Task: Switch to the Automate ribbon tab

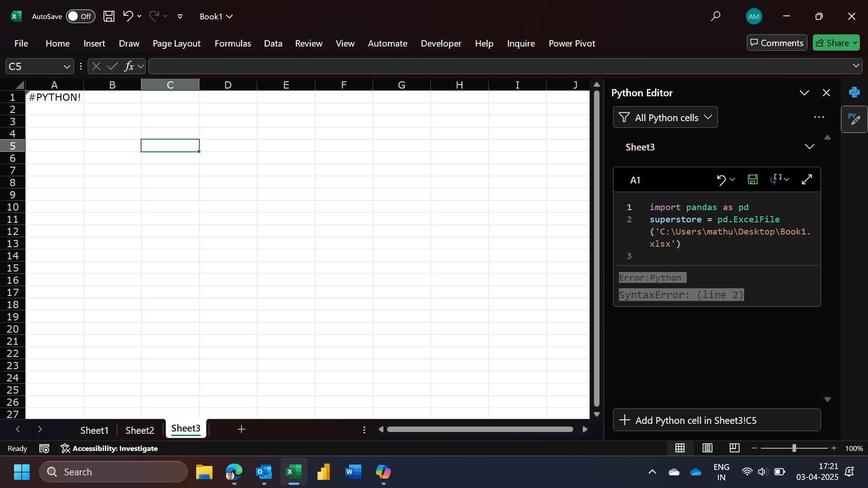Action: [x=387, y=43]
